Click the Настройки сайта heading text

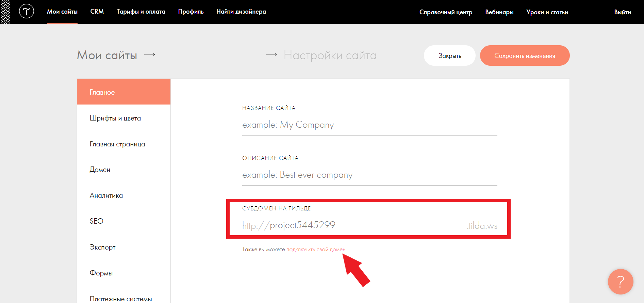click(330, 55)
